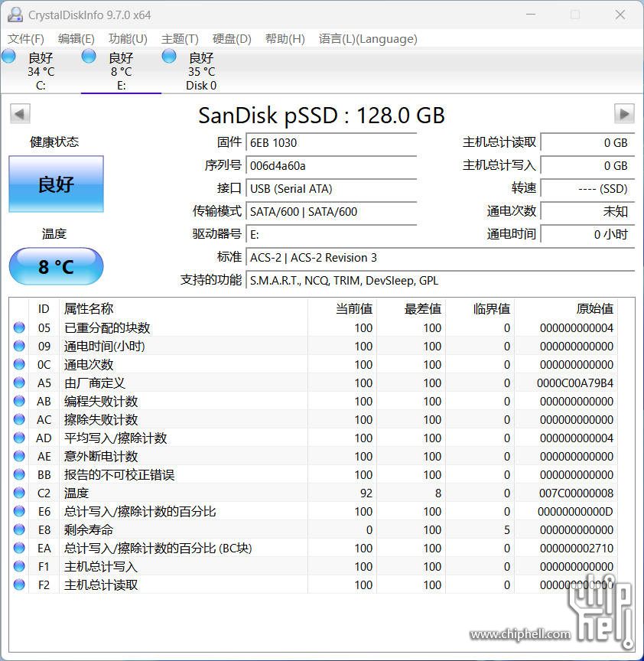The height and width of the screenshot is (661, 644).
Task: Click status orb of attribute 0C row
Action: click(19, 364)
